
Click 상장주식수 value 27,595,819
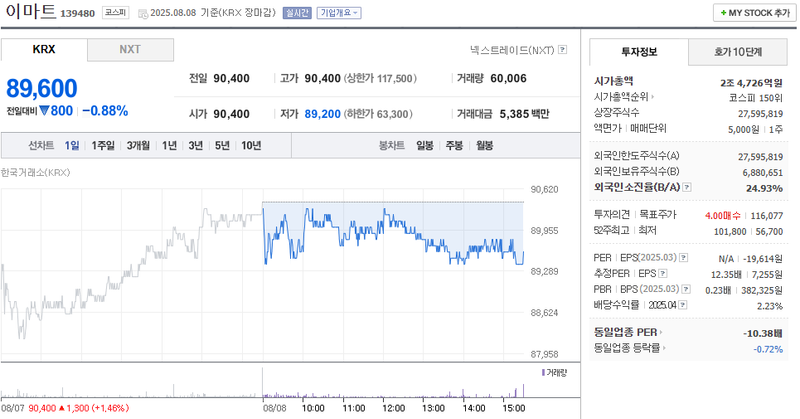tap(760, 114)
